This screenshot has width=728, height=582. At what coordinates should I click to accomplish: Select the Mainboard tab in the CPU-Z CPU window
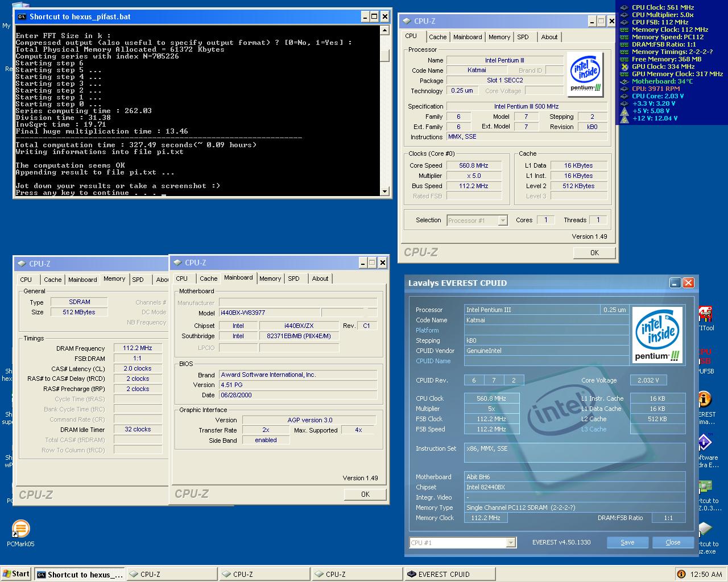pos(468,37)
